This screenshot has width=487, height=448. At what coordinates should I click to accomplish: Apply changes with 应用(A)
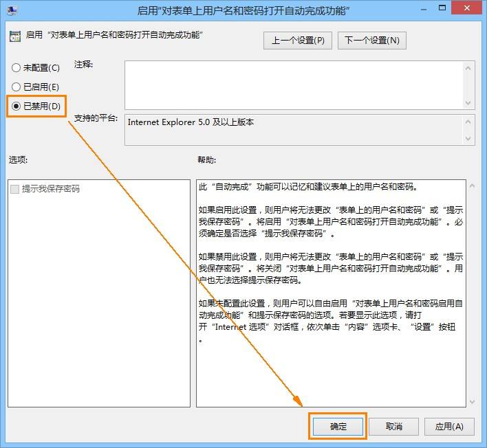pos(449,427)
